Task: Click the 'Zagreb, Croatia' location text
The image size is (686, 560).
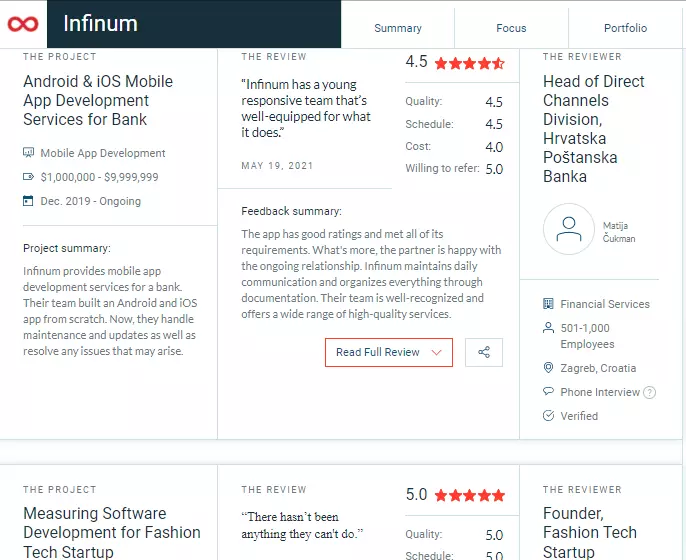Action: [598, 368]
